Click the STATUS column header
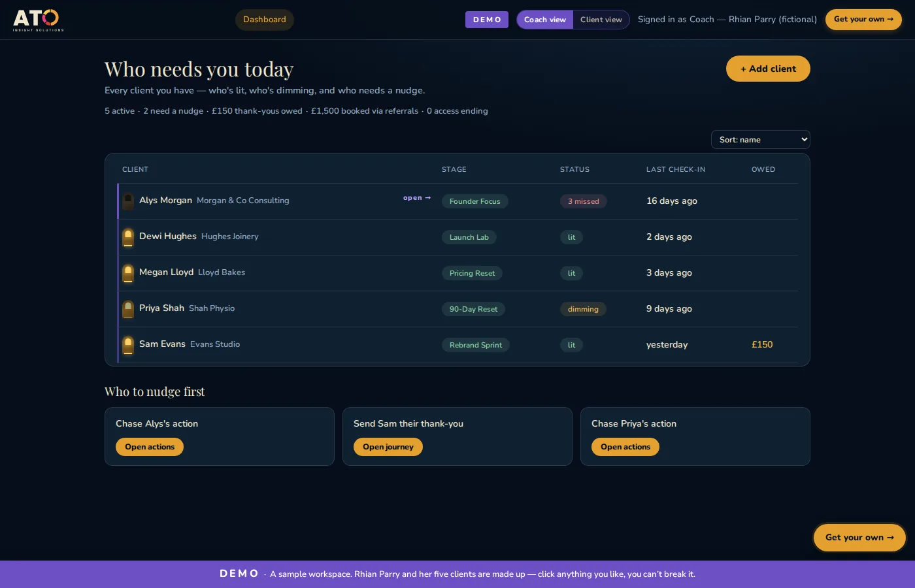The image size is (915, 588). pos(574,169)
